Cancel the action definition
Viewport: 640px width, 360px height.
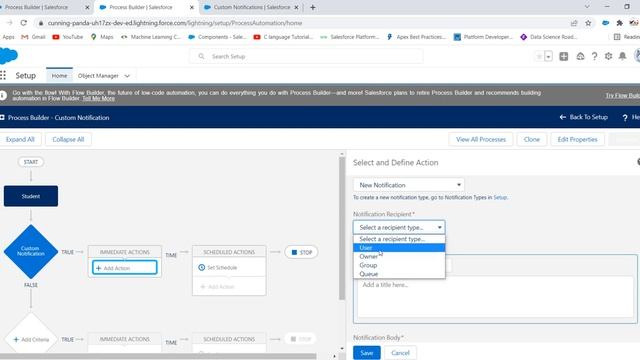(400, 353)
